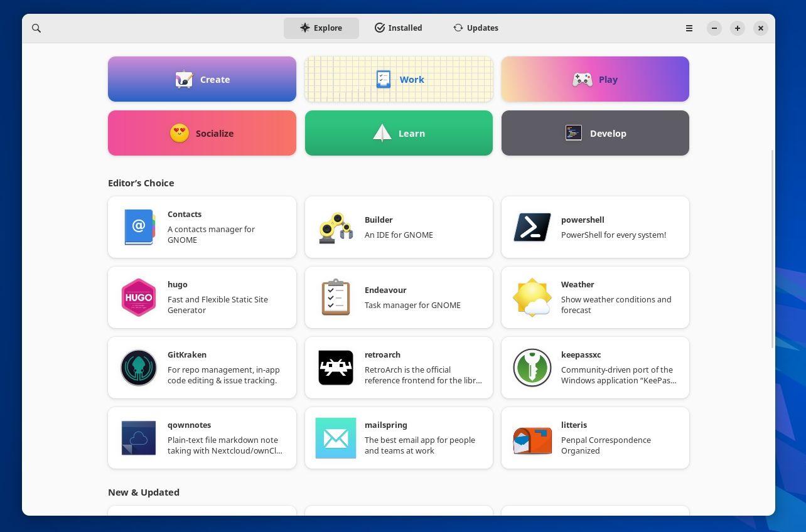Screen dimensions: 806x532
Task: Select the Builder app icon
Action: coord(335,227)
